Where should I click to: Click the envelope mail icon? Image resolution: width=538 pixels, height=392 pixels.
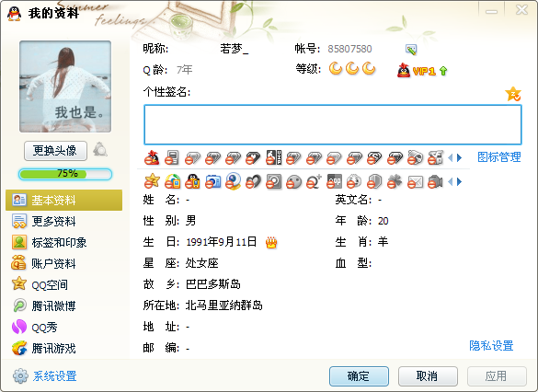pyautogui.click(x=415, y=181)
